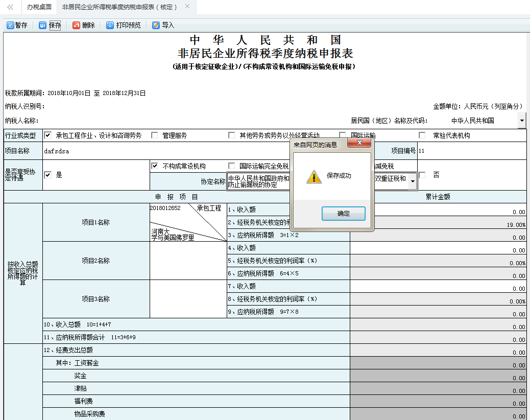Image resolution: width=530 pixels, height=420 pixels.
Task: Check the 国际运输完全免税 option
Action: click(231, 165)
